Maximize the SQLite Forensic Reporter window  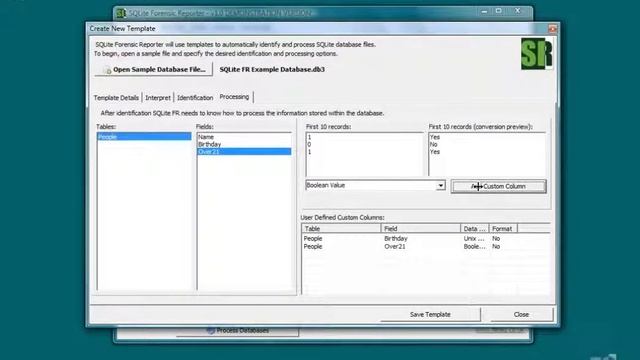(499, 11)
